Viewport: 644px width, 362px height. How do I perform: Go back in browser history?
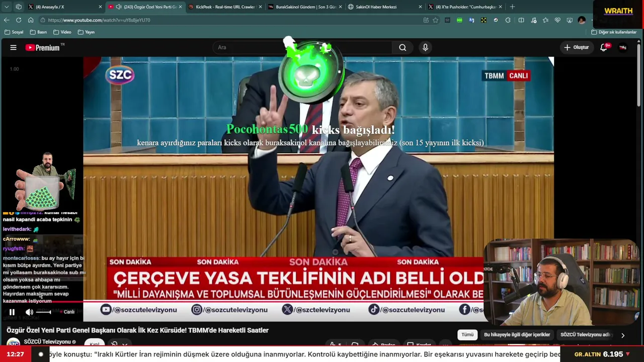(7, 20)
